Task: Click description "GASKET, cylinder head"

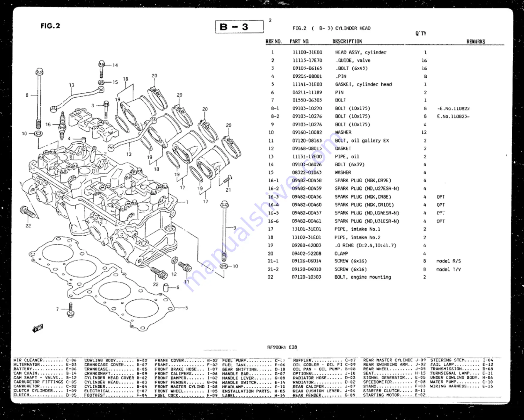Action: (363, 84)
